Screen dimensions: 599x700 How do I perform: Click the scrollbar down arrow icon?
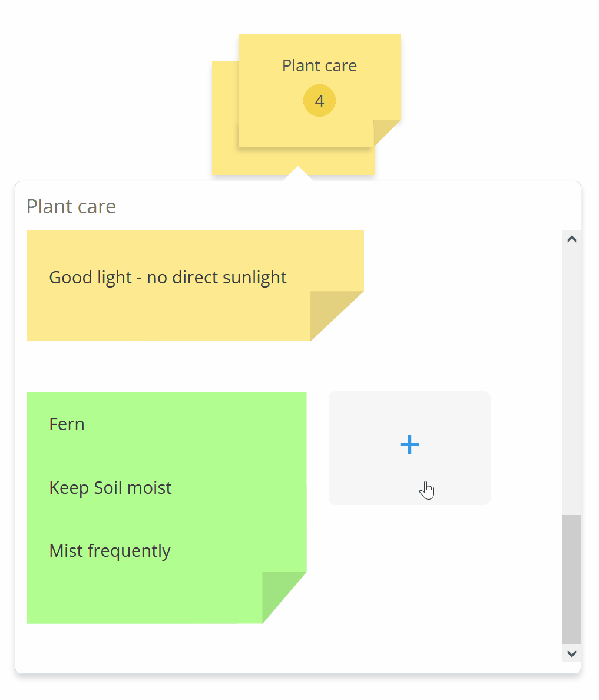571,653
